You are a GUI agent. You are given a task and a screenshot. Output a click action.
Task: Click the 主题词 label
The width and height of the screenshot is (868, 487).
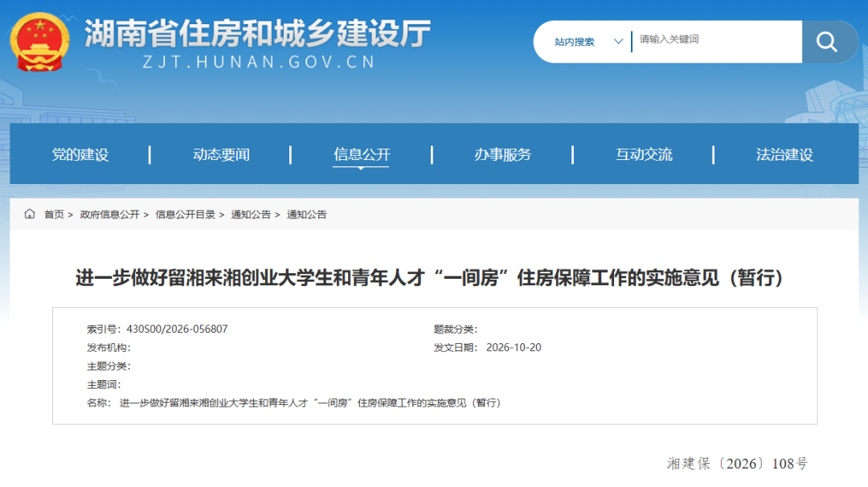click(x=104, y=384)
